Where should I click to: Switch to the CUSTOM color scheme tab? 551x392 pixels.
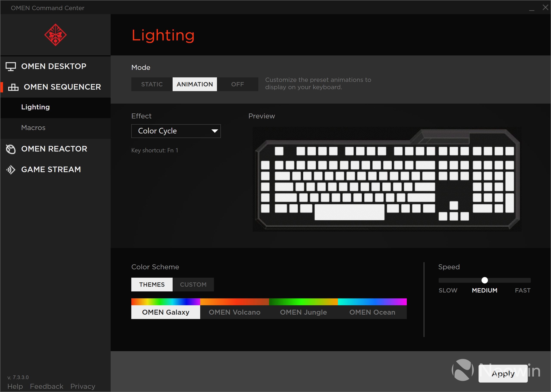click(x=193, y=285)
